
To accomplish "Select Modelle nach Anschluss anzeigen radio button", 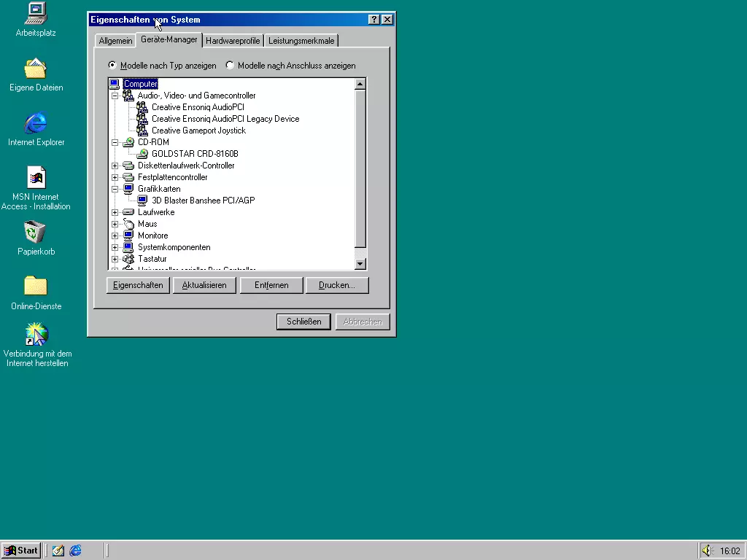I will pos(230,65).
